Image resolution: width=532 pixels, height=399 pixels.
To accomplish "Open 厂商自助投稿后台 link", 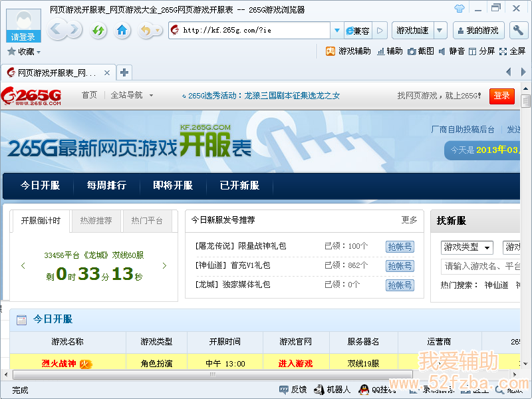I will pyautogui.click(x=462, y=129).
